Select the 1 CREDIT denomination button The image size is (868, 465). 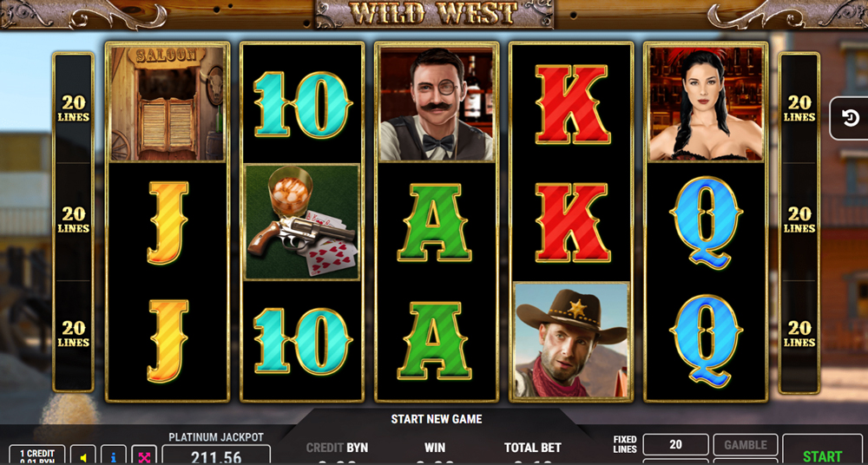pyautogui.click(x=37, y=455)
